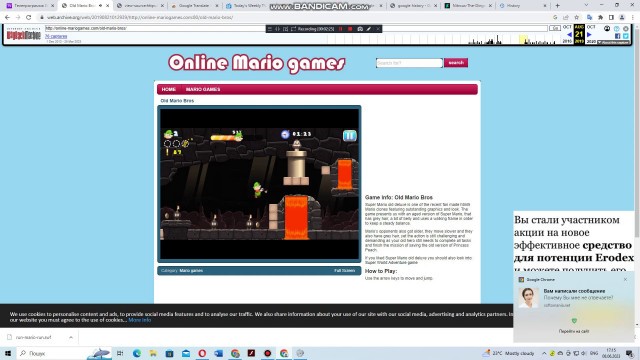
Task: Open the Wayback Machine user account icon
Action: pos(607,29)
